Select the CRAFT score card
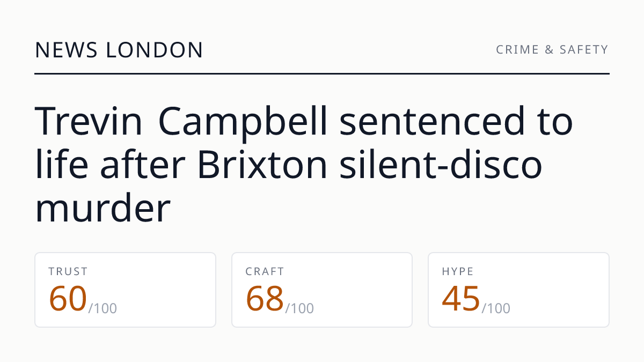Viewport: 644px width, 362px height. 322,290
